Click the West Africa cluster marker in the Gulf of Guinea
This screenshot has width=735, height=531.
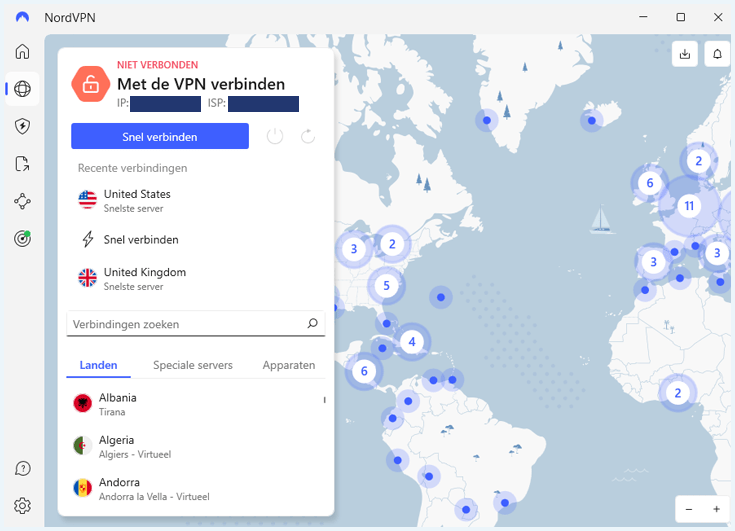point(677,393)
